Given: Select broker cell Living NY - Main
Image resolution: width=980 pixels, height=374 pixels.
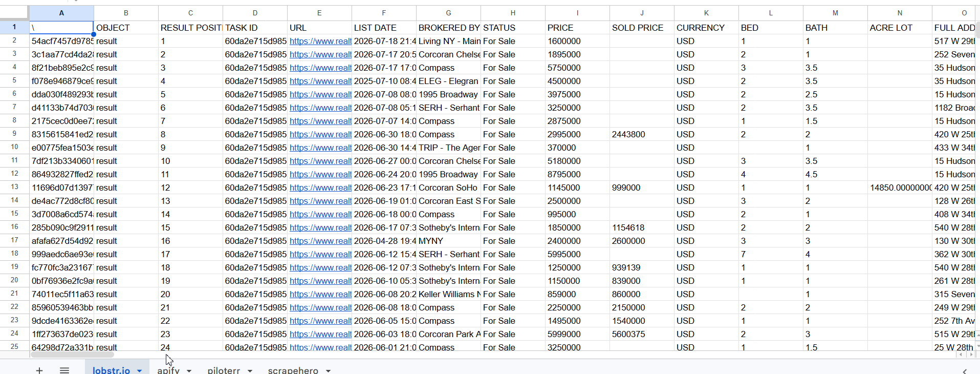Looking at the screenshot, I should click(448, 41).
